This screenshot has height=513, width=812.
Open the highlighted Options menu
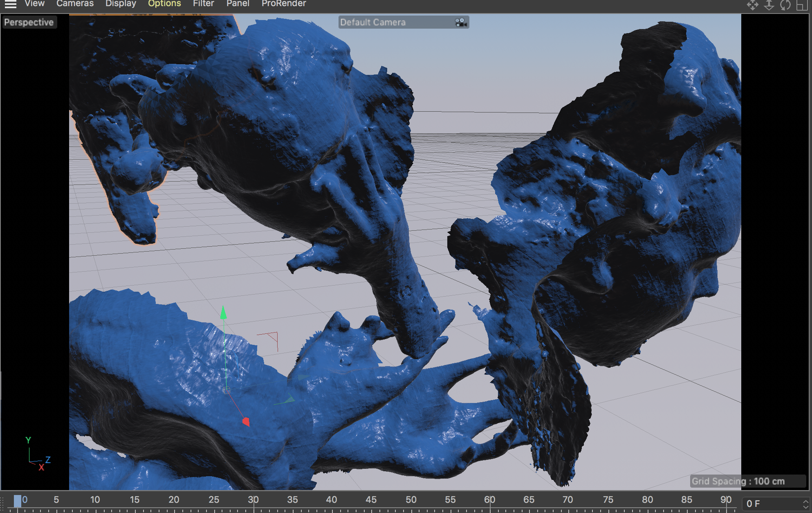164,4
